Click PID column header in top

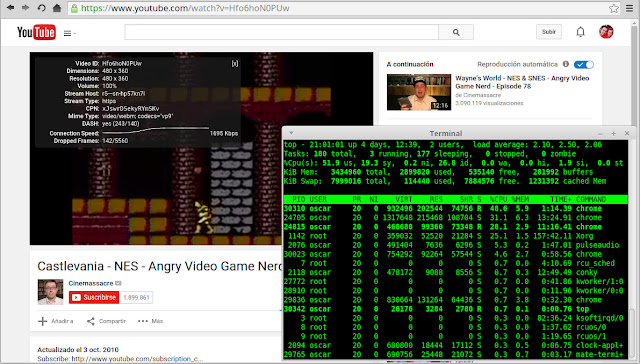coord(299,200)
